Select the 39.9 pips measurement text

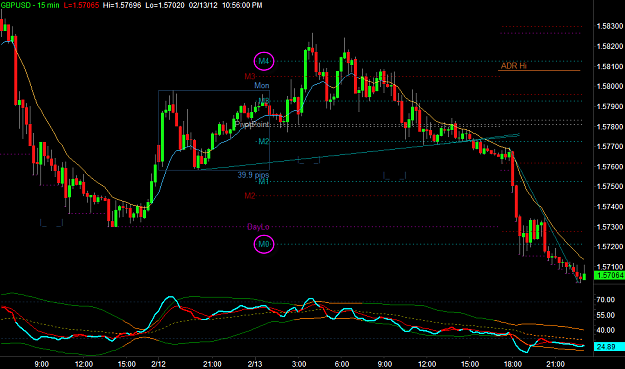tap(254, 175)
